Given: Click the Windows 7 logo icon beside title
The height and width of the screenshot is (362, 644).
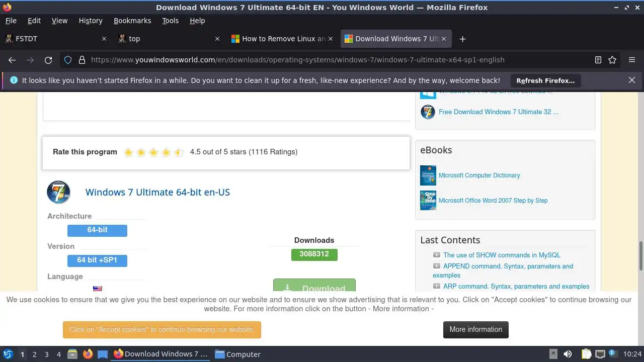Looking at the screenshot, I should (x=58, y=192).
